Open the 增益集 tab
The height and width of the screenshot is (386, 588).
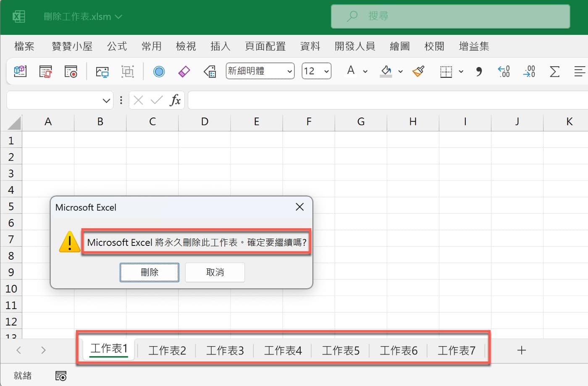pos(474,46)
